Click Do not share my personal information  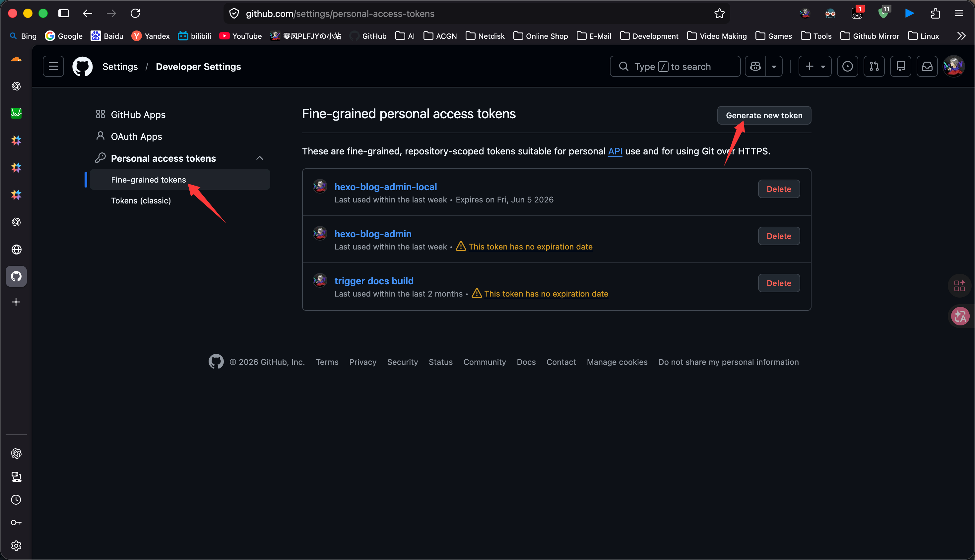click(728, 362)
